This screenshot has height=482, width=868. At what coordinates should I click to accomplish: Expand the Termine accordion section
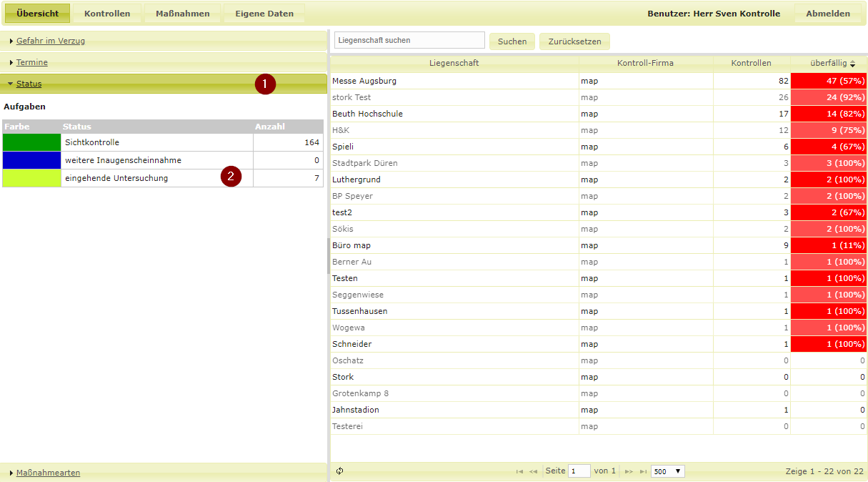(31, 62)
